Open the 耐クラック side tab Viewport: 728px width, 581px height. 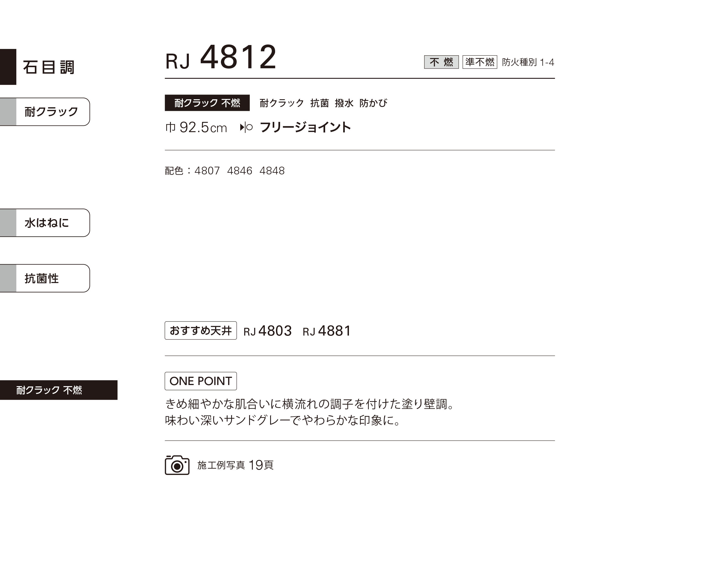45,112
